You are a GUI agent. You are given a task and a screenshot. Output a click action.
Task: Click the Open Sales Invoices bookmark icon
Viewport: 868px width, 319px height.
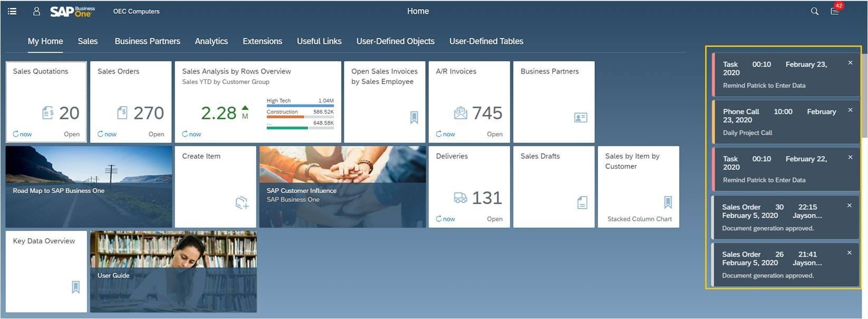point(414,118)
